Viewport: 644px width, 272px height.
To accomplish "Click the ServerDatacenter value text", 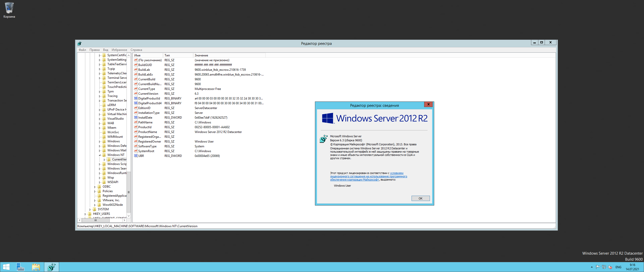I will coord(206,108).
